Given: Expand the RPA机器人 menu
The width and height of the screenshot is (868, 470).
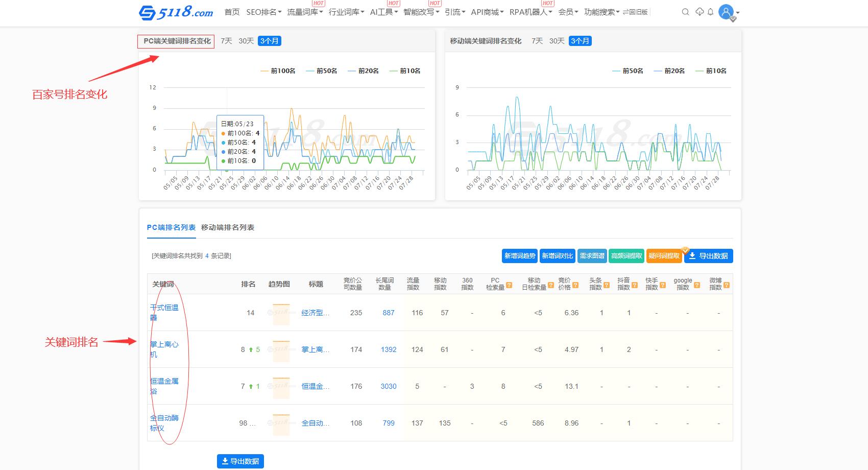Looking at the screenshot, I should click(531, 12).
